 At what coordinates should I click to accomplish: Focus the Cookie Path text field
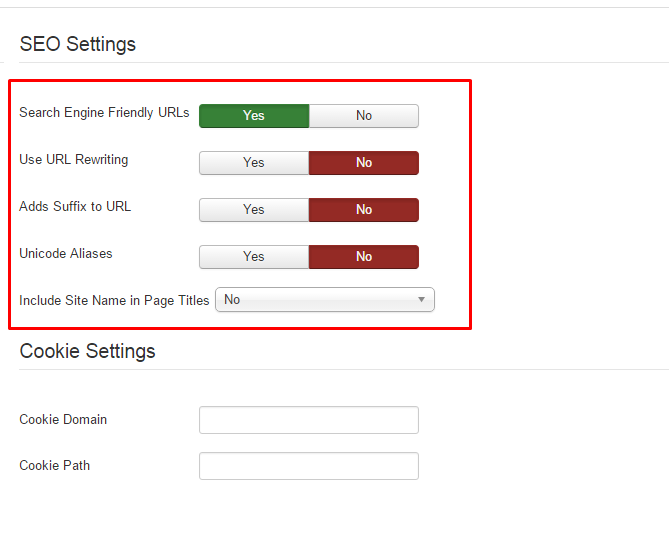(309, 466)
